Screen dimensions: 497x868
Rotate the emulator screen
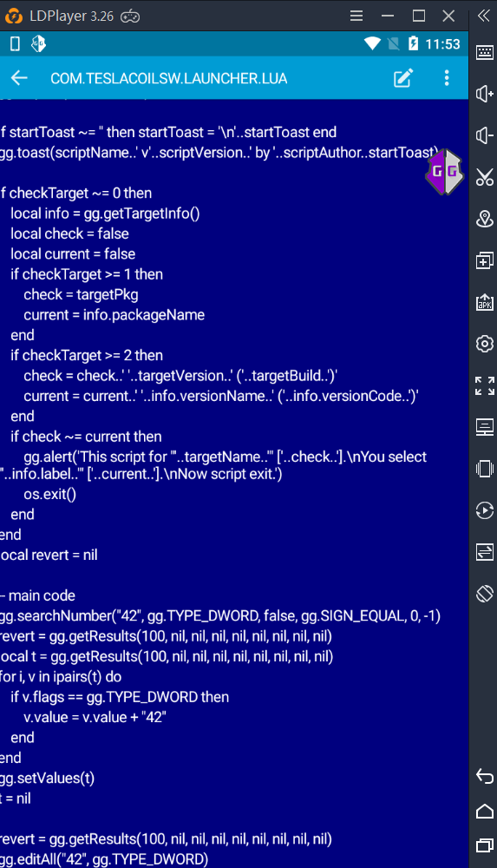485,594
